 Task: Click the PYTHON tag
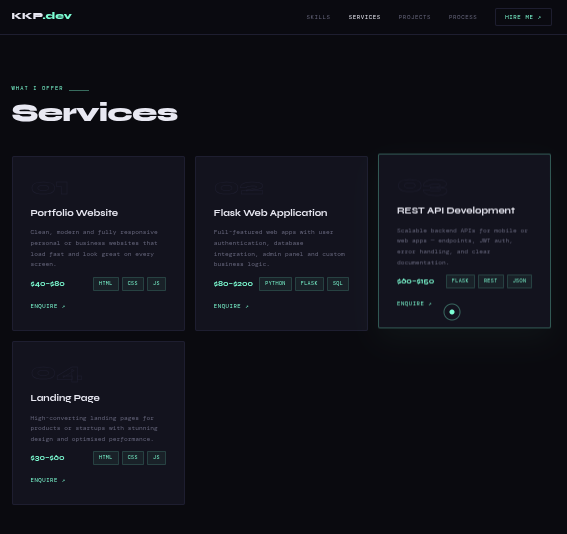[275, 284]
